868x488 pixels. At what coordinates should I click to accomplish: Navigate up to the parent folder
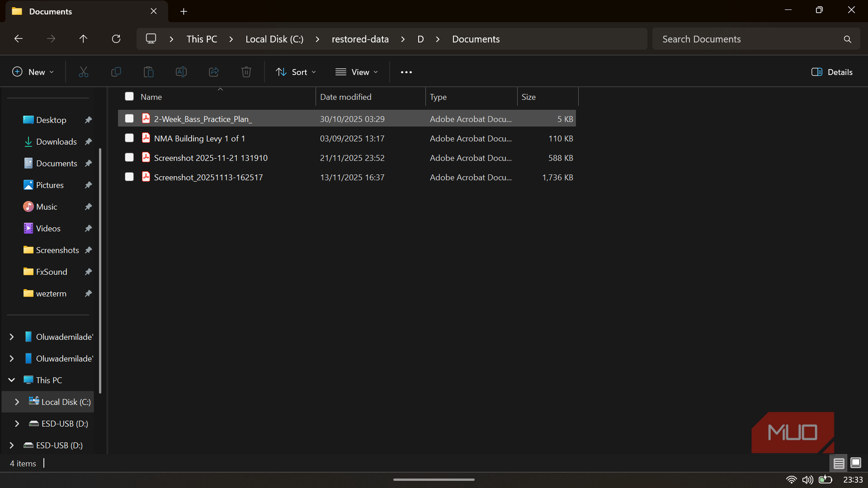(83, 38)
